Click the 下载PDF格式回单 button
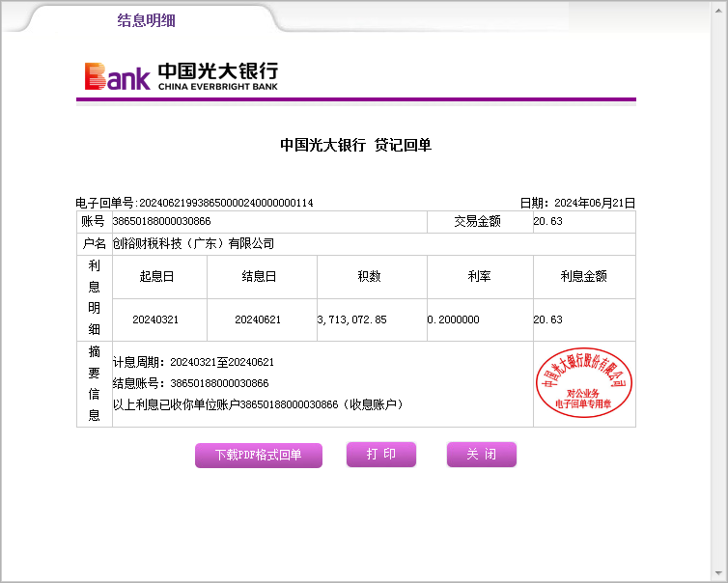Screen dimensions: 728x583 (x=259, y=455)
